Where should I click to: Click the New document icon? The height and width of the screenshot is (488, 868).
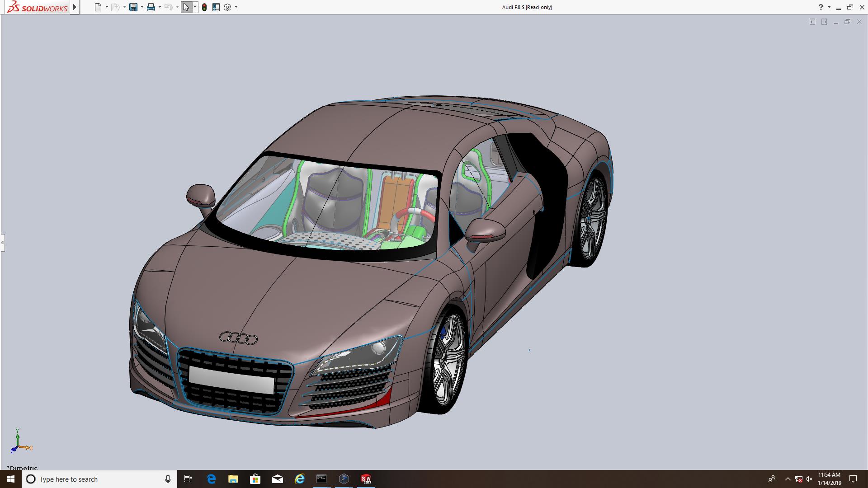click(98, 7)
